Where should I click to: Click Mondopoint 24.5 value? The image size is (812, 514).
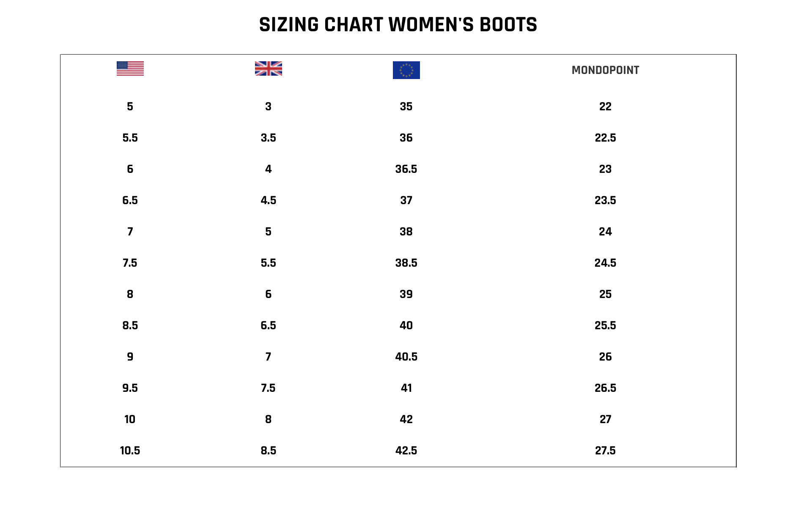[x=605, y=263]
